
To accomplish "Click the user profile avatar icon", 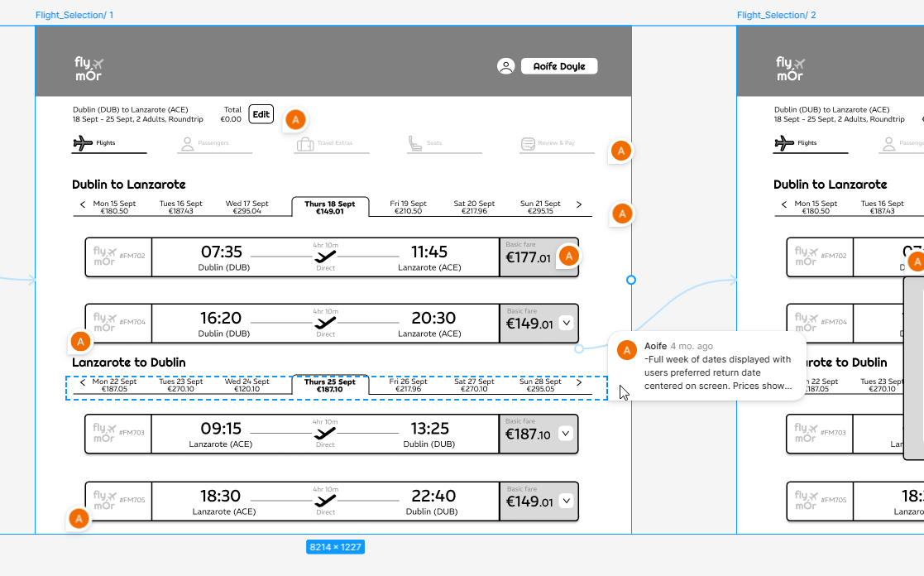I will (x=505, y=66).
